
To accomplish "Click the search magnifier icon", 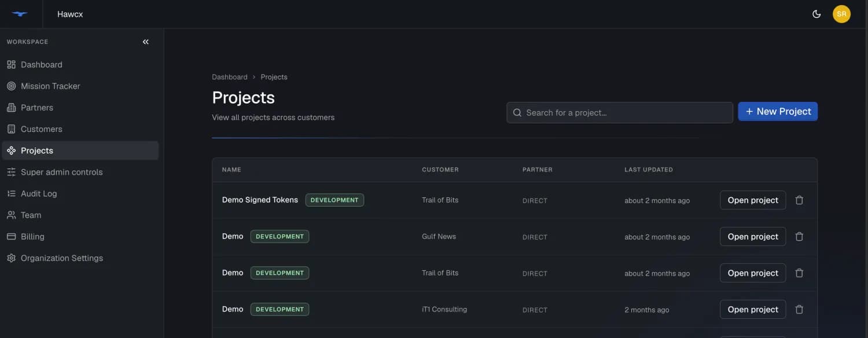I will (x=517, y=112).
